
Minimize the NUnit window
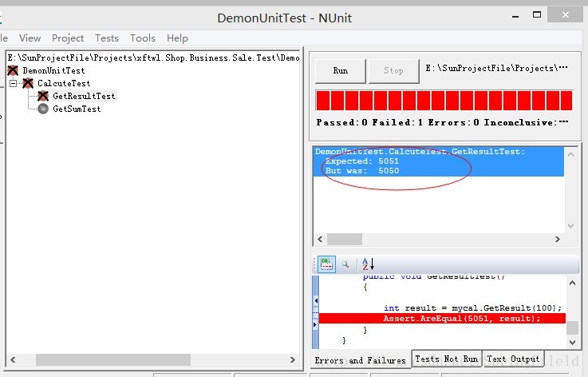[515, 16]
